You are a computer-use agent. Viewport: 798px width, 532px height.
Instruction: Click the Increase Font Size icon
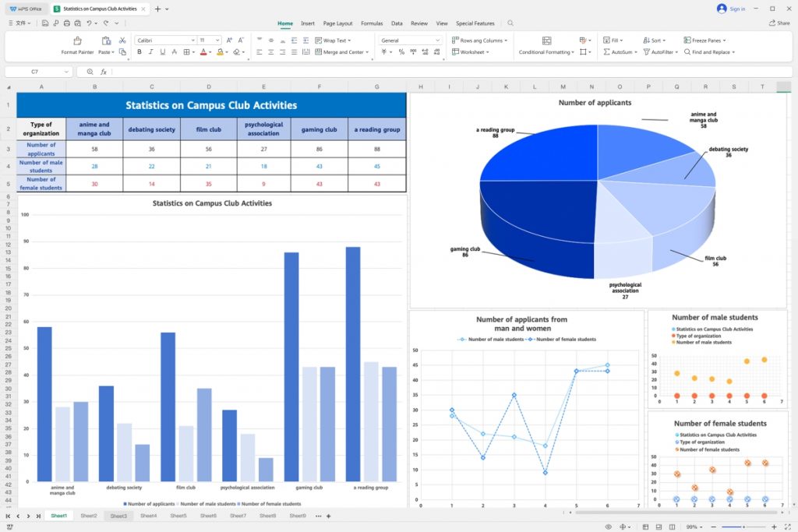[229, 41]
